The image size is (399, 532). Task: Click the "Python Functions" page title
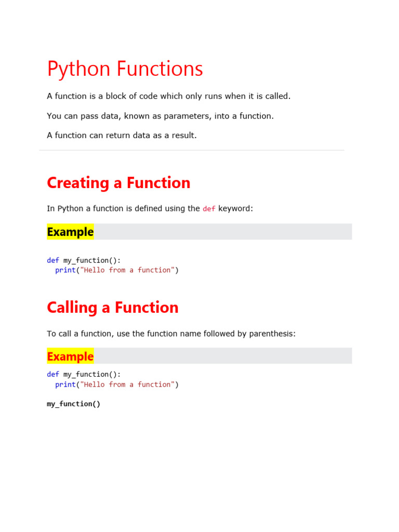coord(125,69)
